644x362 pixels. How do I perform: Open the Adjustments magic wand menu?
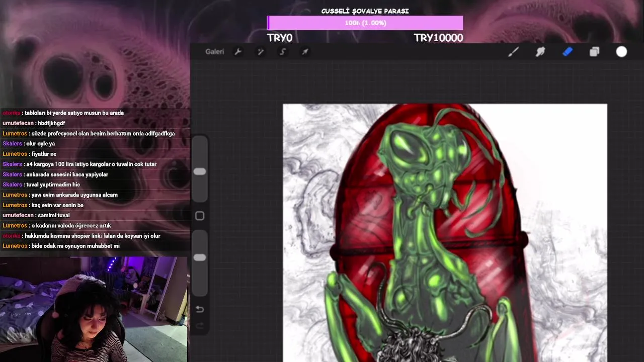pos(261,52)
